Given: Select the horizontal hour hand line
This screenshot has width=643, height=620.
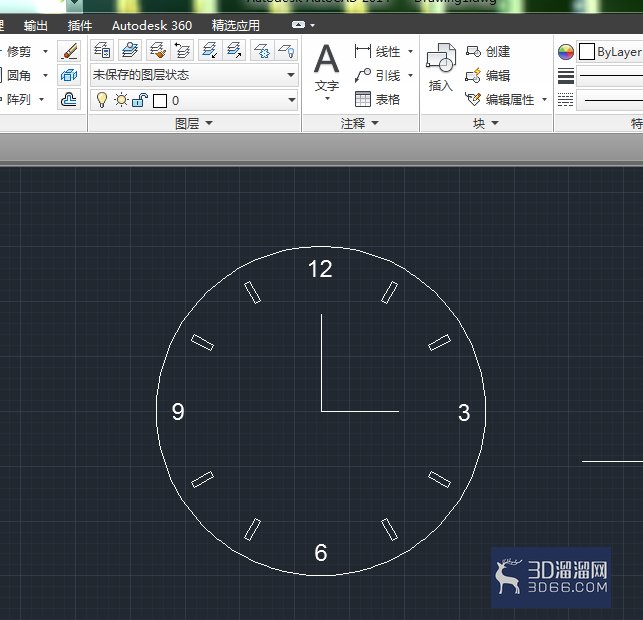Looking at the screenshot, I should click(360, 411).
